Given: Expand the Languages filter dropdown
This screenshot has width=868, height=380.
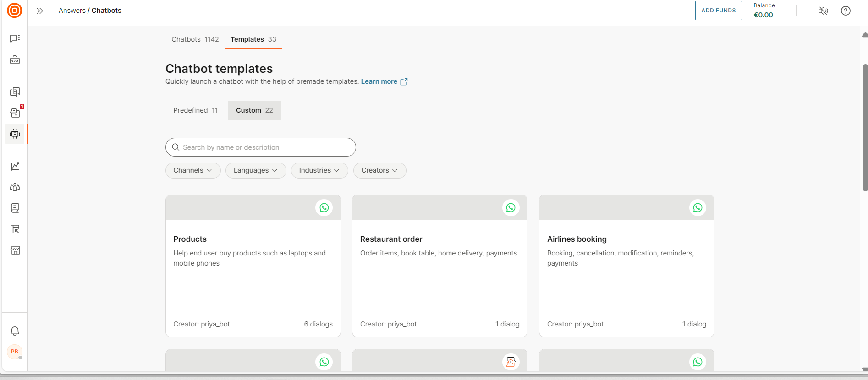Looking at the screenshot, I should click(256, 170).
